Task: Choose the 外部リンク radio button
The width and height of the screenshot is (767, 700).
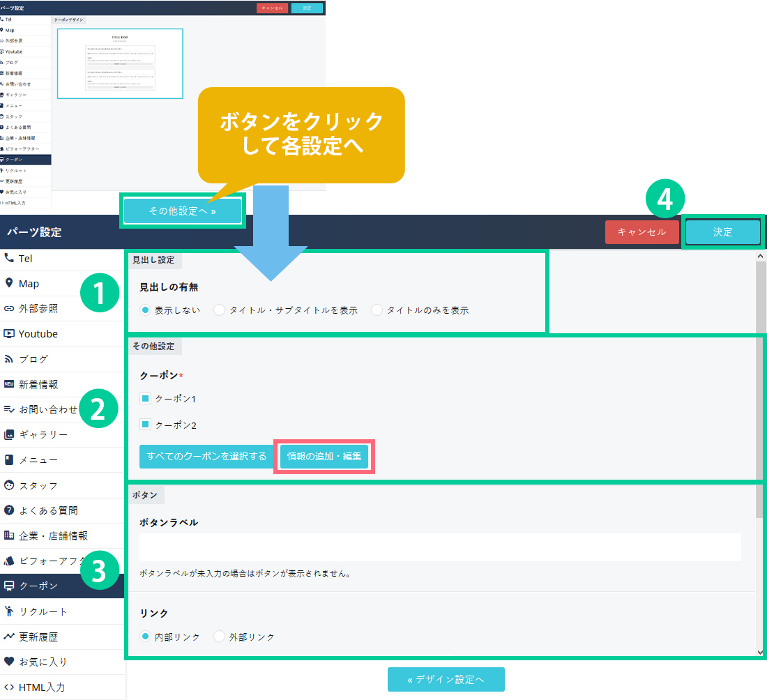Action: (220, 637)
